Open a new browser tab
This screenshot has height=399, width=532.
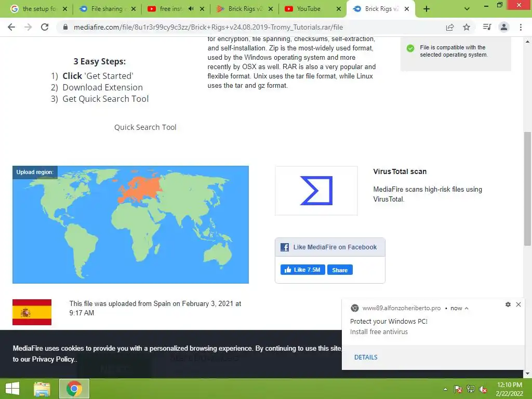click(x=427, y=9)
